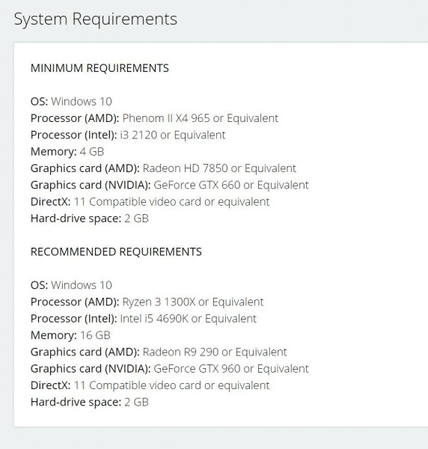Click recommended OS Windows 10 line
This screenshot has height=449, width=428.
coord(71,285)
